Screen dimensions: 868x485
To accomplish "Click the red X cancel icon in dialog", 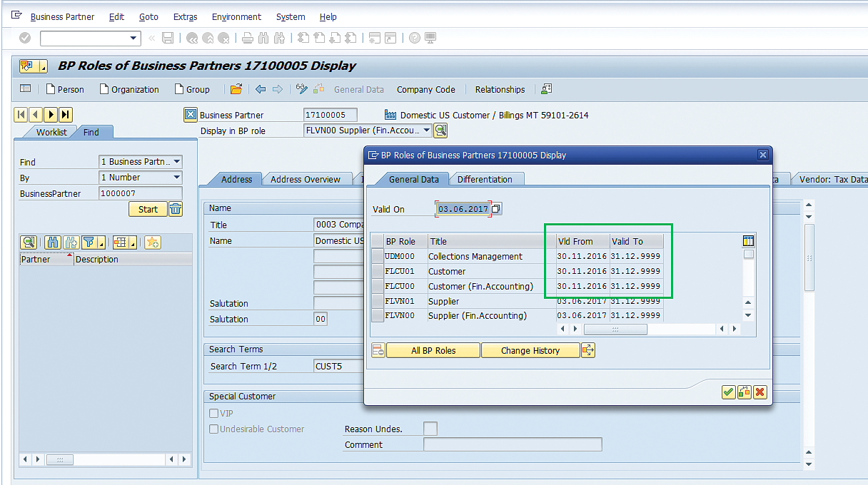I will pyautogui.click(x=759, y=392).
